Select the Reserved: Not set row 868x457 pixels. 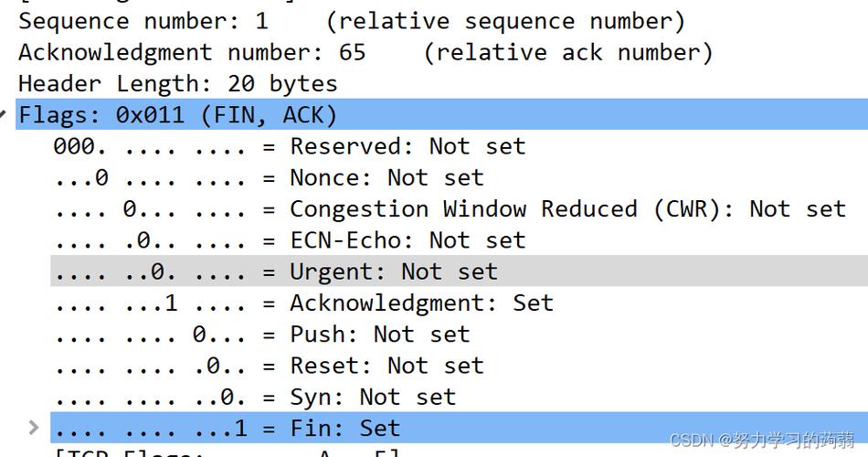pyautogui.click(x=290, y=147)
